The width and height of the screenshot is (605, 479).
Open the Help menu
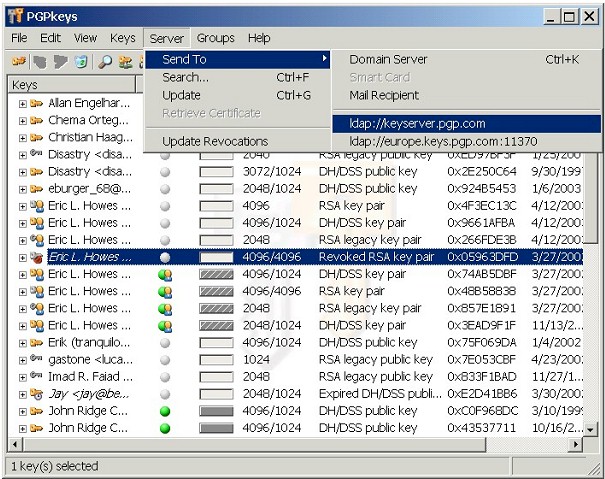click(x=259, y=38)
